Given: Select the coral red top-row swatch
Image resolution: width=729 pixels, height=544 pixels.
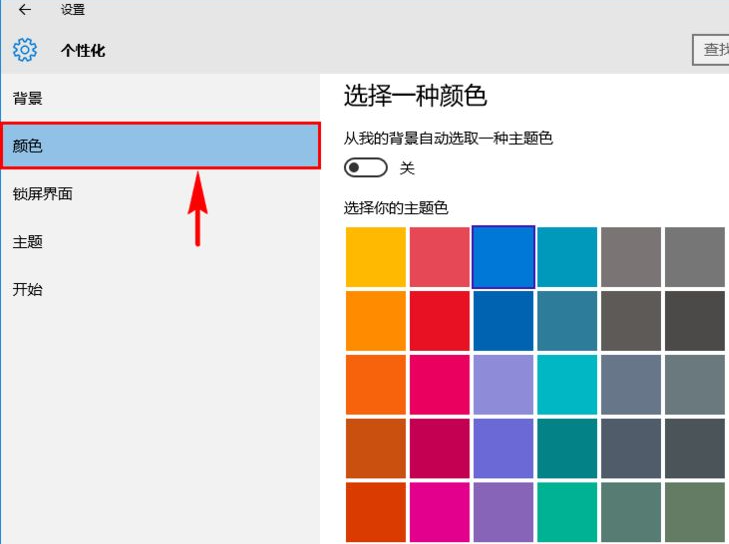Looking at the screenshot, I should click(439, 257).
